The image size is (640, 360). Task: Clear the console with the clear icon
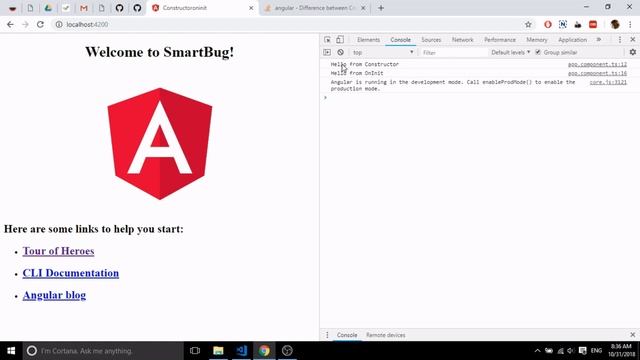(340, 52)
